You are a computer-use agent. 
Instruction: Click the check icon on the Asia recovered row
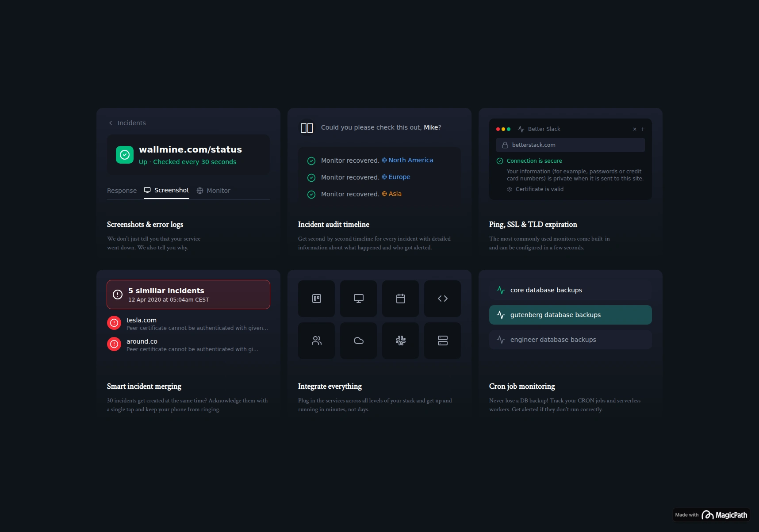click(x=311, y=195)
